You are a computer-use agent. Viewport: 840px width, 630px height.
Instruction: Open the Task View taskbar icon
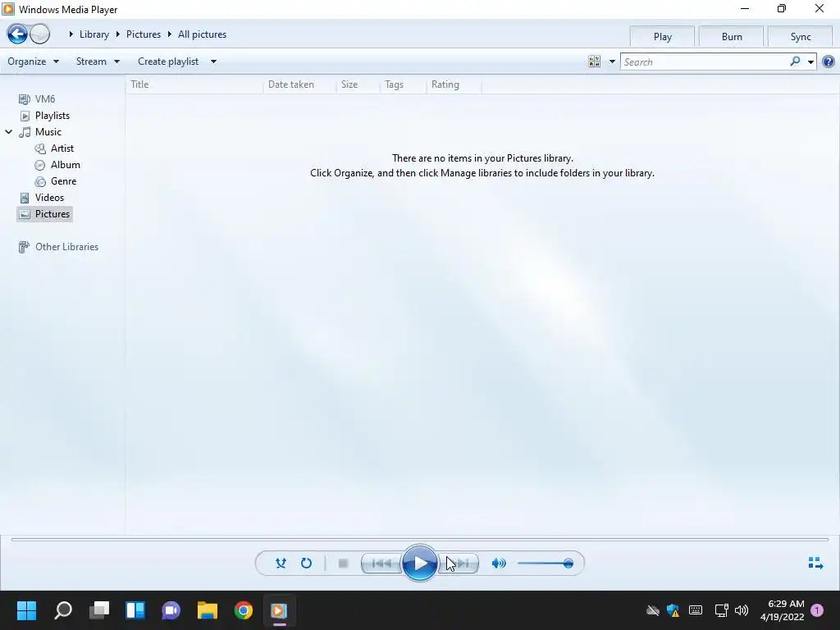(99, 610)
